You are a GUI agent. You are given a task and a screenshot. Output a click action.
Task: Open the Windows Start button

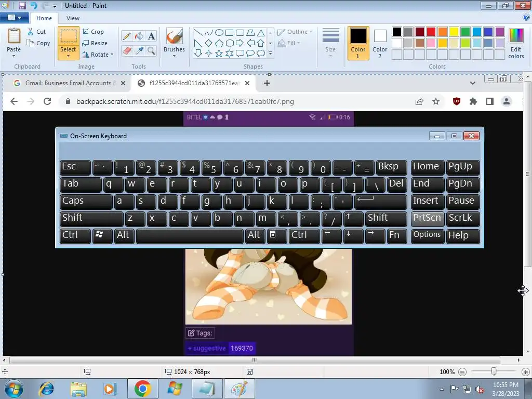click(x=14, y=389)
